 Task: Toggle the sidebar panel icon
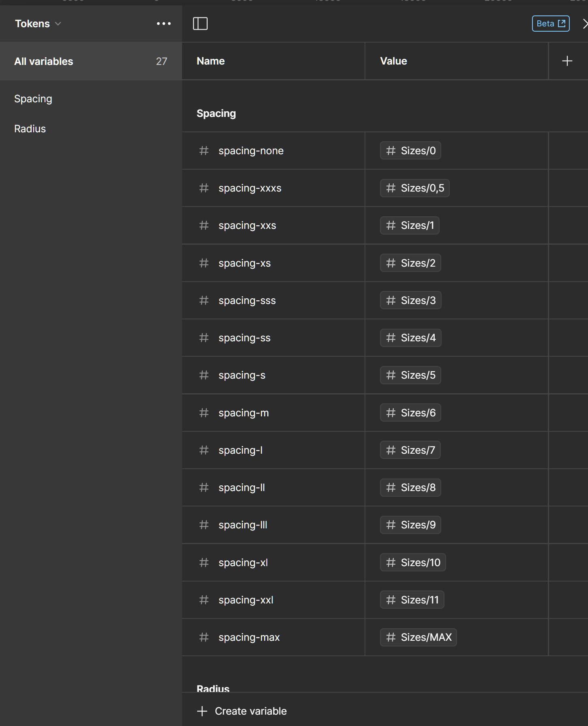click(x=200, y=24)
